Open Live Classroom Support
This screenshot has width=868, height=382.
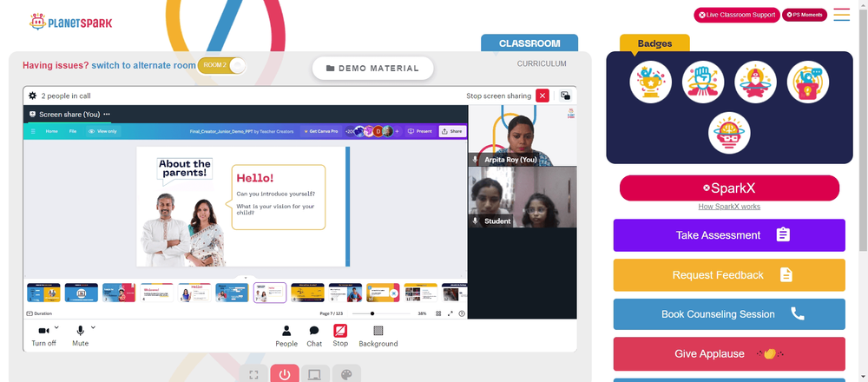(x=737, y=15)
